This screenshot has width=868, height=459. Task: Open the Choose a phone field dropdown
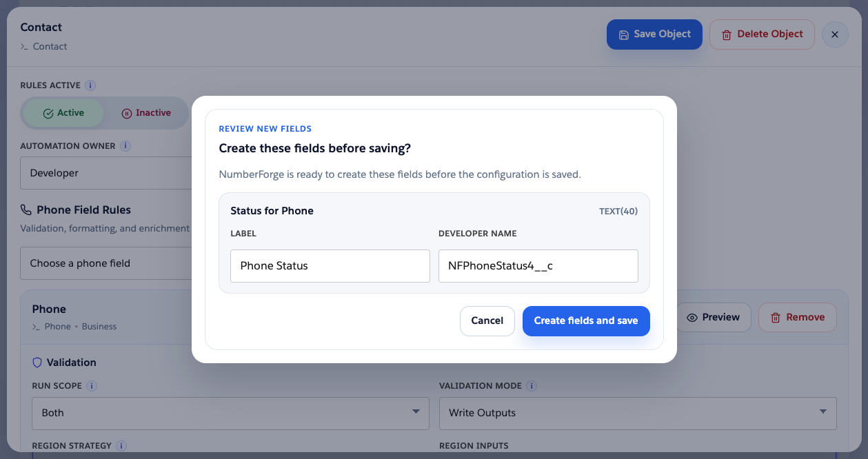[107, 263]
